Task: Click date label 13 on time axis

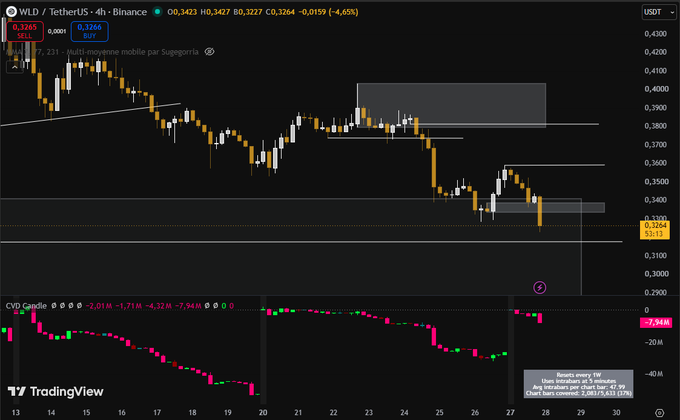Action: (16, 412)
